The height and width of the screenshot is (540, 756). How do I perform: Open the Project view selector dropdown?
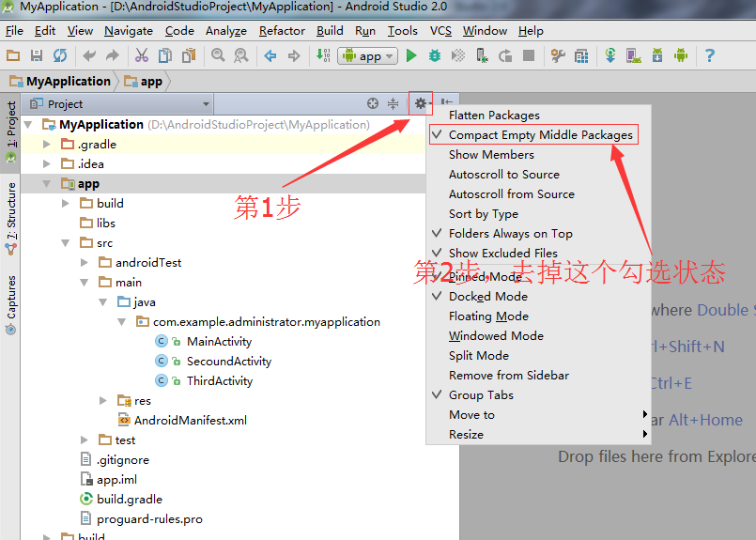pyautogui.click(x=118, y=104)
